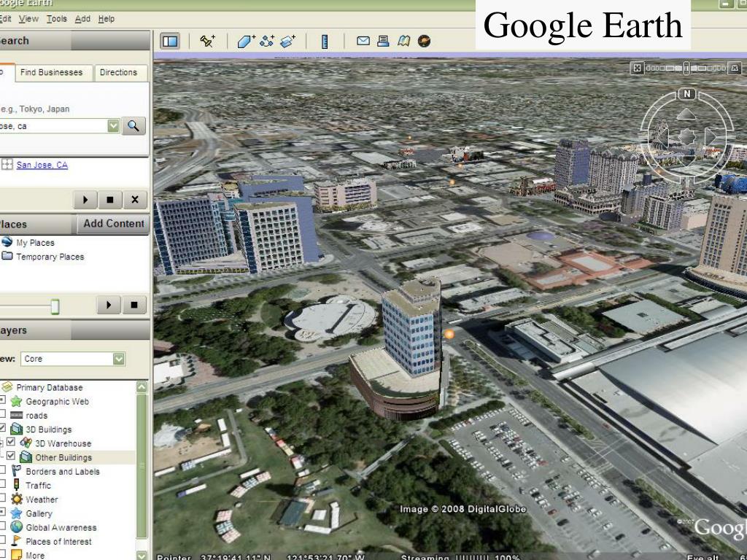Viewport: 747px width, 560px height.
Task: Open the San Jose, CA result link
Action: [x=42, y=165]
